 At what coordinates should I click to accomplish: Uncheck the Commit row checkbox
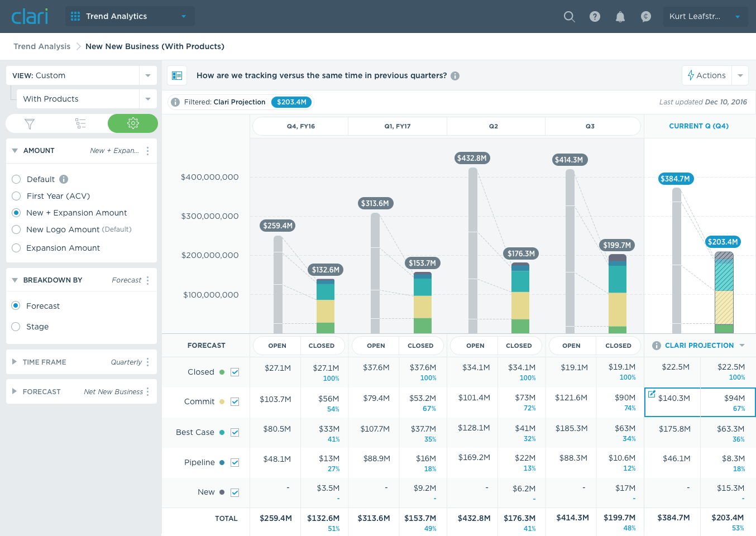tap(235, 402)
